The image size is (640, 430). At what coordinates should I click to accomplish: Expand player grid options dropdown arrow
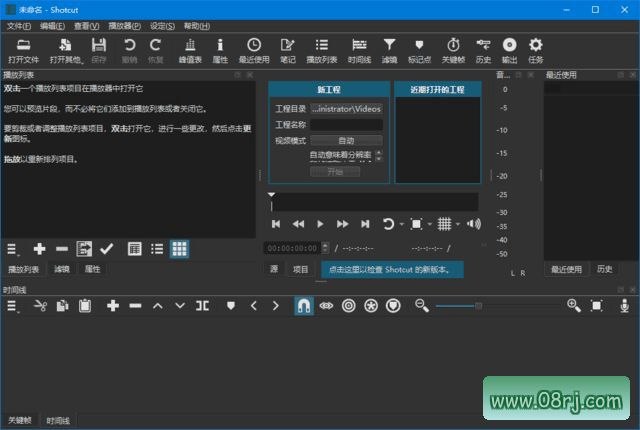tap(458, 224)
